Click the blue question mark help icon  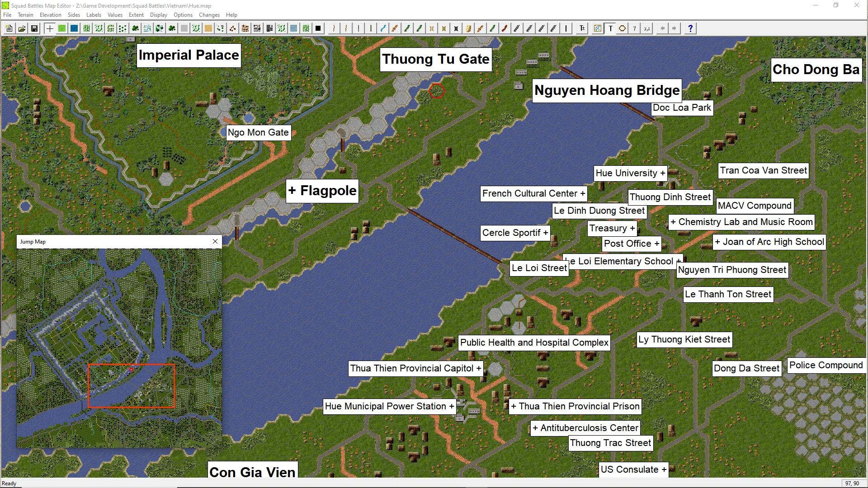690,28
